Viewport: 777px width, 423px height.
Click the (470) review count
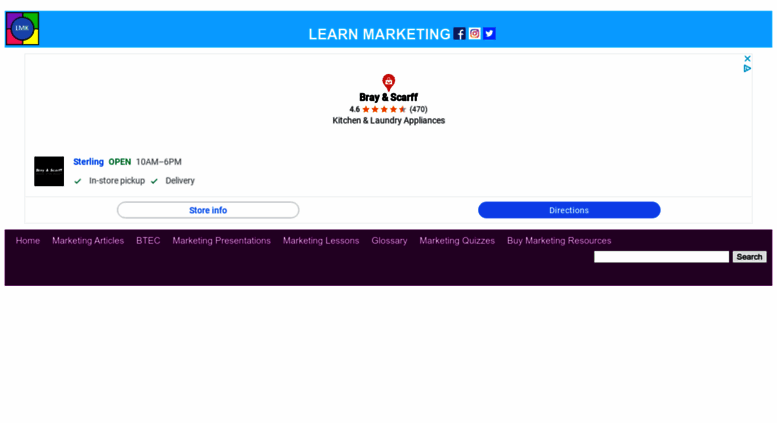[x=418, y=109]
